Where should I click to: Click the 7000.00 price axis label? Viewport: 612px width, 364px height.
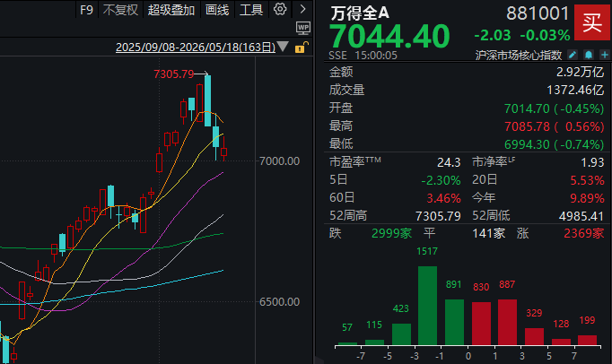pos(279,160)
